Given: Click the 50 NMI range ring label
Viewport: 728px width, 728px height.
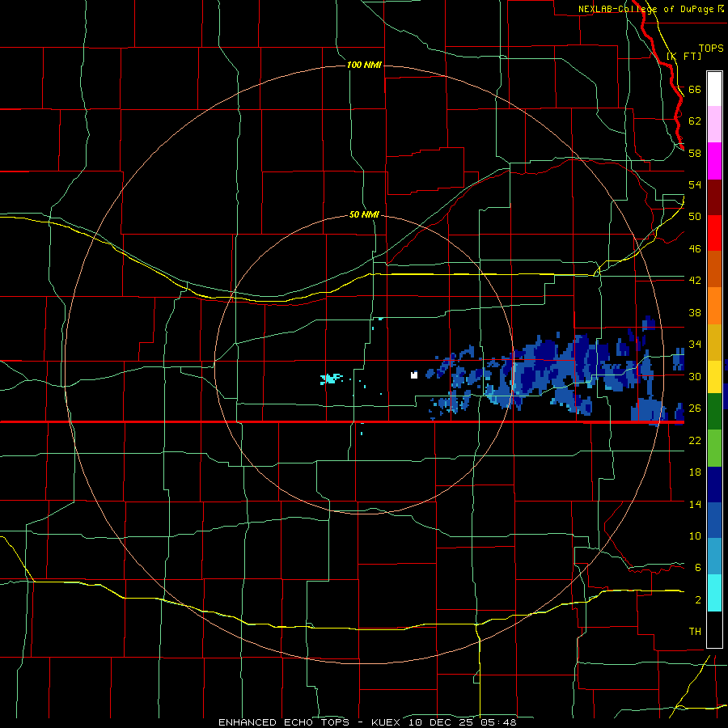Looking at the screenshot, I should 364,214.
